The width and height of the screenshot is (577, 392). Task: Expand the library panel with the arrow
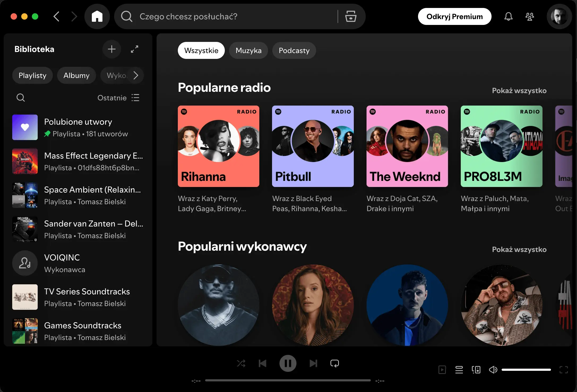[x=135, y=49]
